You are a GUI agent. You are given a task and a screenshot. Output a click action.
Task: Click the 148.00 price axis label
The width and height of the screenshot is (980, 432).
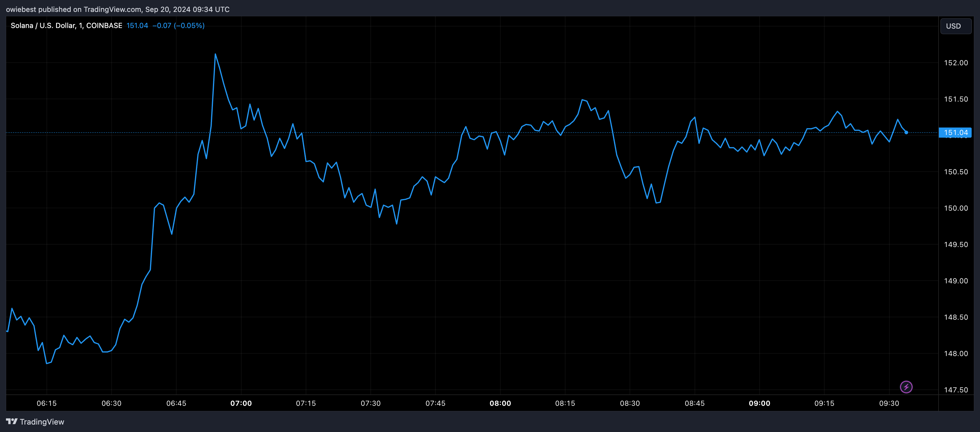[956, 353]
